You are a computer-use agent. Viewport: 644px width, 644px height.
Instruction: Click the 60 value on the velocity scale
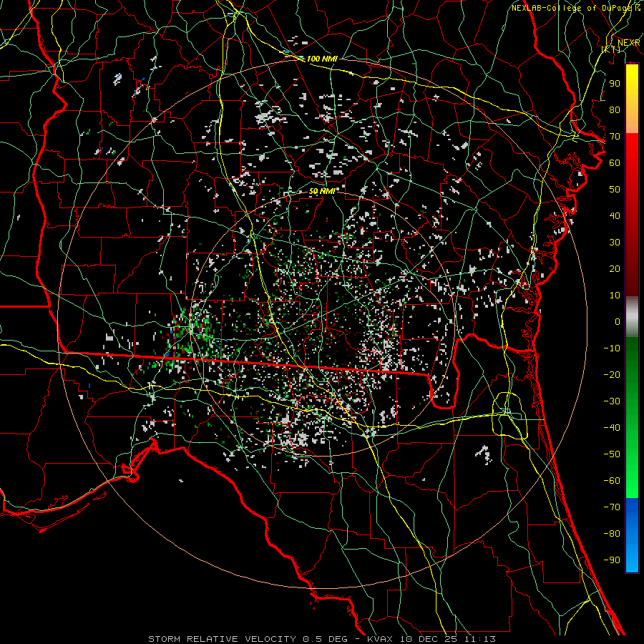point(615,162)
